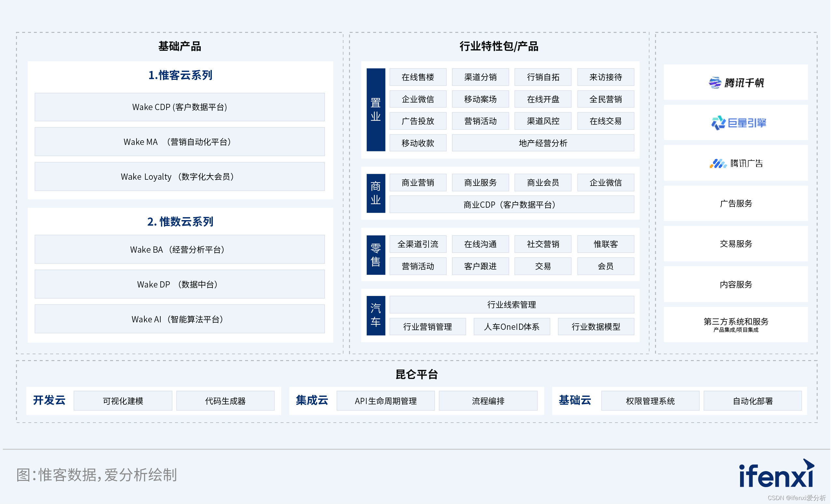Click the 权限管理系统 box
Screen dimensions: 831x504
[x=650, y=401]
